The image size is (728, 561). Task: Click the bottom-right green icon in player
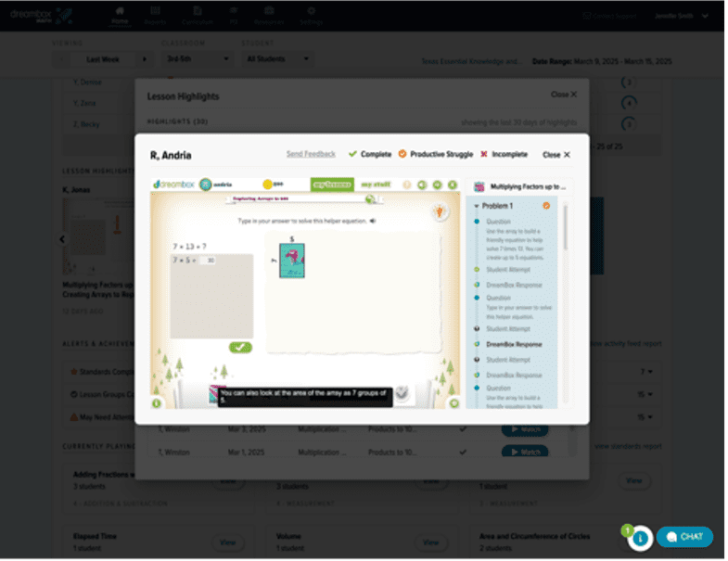point(454,403)
